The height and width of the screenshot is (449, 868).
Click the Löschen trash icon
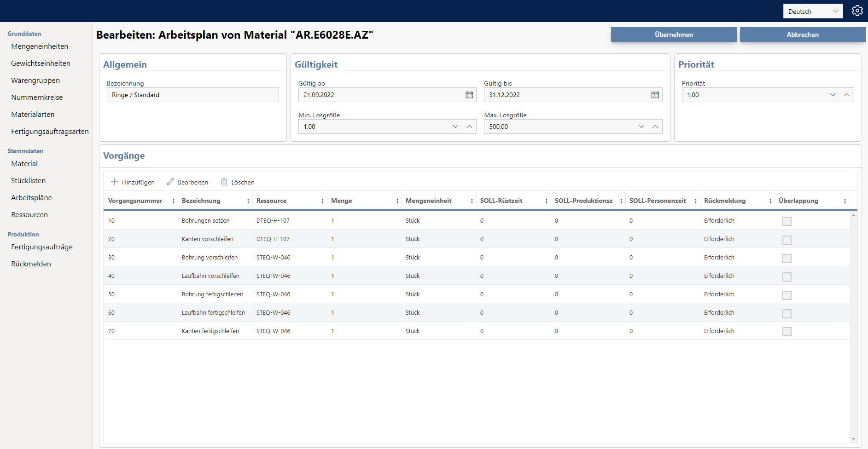(224, 182)
